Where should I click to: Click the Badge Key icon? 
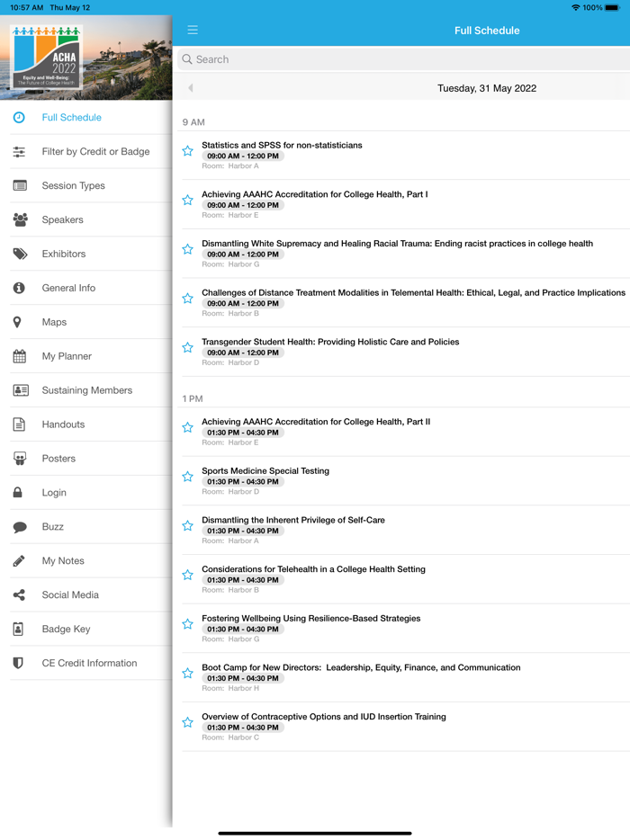(x=18, y=629)
